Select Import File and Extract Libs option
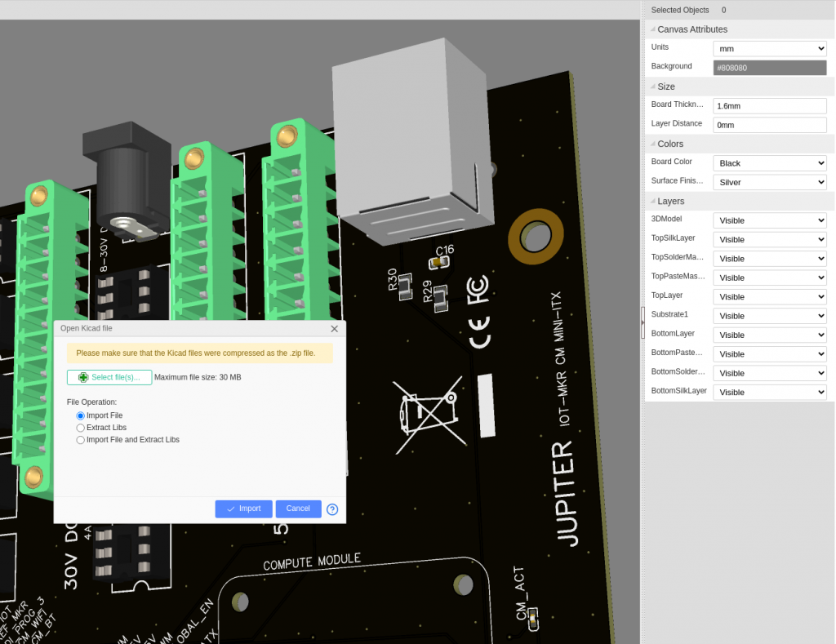 81,440
